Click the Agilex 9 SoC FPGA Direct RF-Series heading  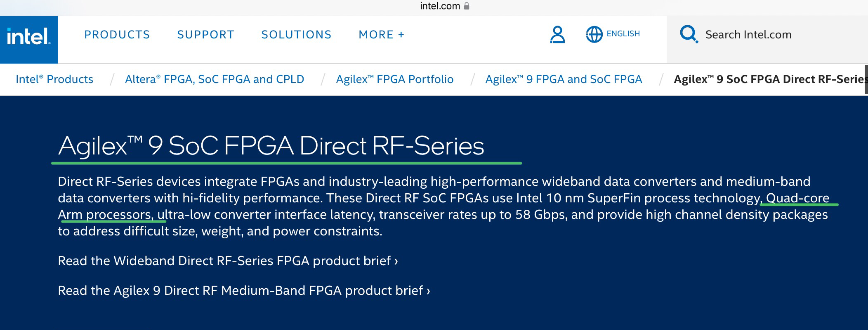tap(271, 146)
